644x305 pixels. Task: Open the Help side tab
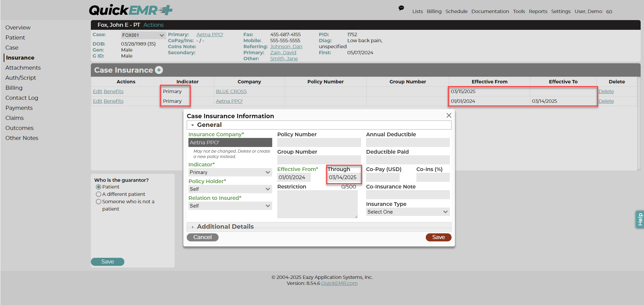pos(640,220)
